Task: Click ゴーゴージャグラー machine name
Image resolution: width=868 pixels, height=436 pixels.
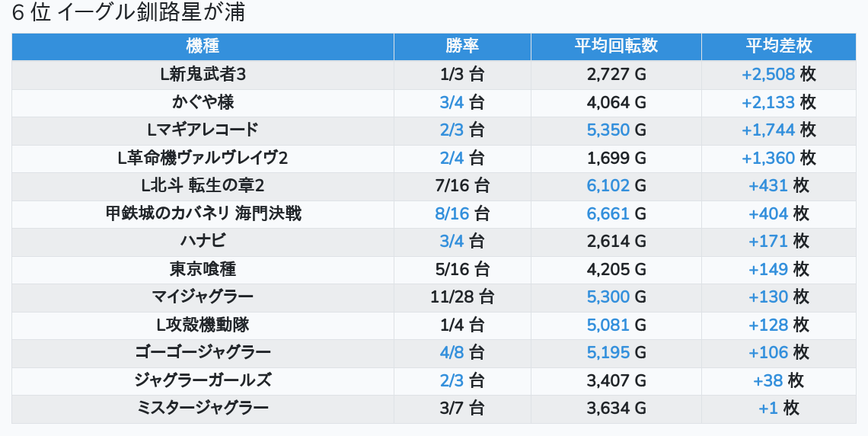Action: pyautogui.click(x=203, y=353)
